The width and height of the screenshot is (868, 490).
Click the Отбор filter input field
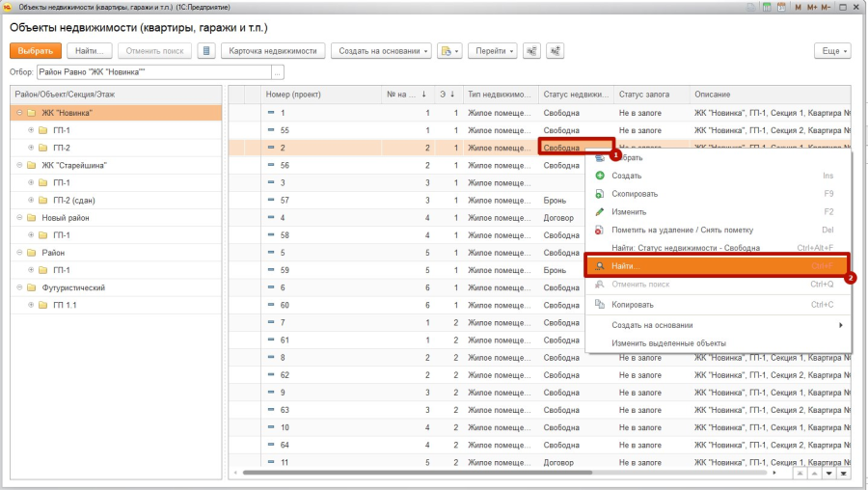tap(154, 72)
